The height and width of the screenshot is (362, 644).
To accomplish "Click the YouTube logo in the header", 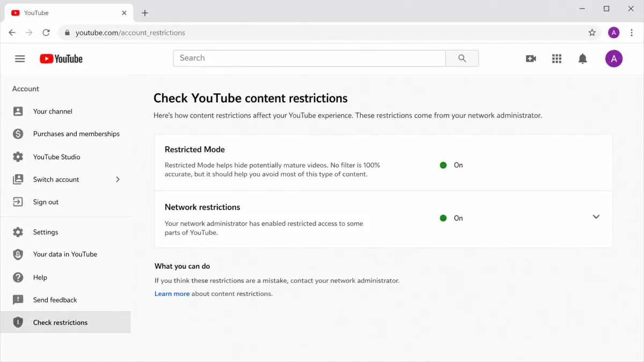I will pos(61,59).
